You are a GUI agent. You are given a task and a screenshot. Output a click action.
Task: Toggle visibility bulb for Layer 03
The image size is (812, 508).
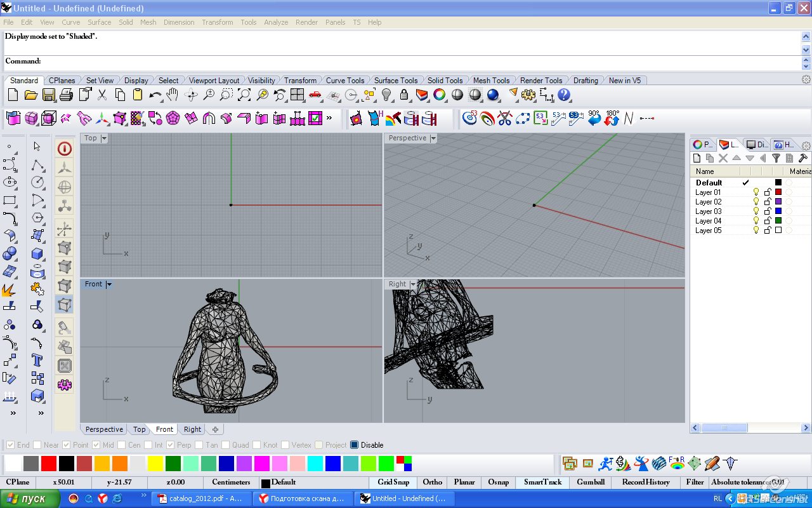click(x=756, y=211)
